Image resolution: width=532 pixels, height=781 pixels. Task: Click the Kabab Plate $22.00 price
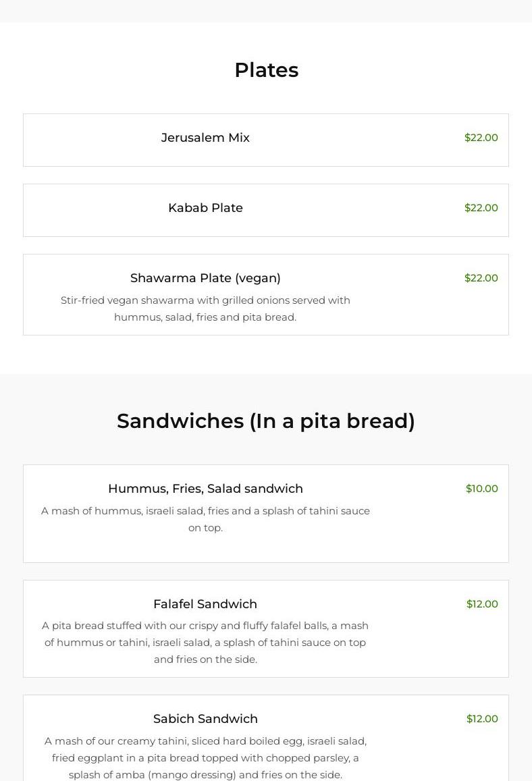tap(481, 208)
